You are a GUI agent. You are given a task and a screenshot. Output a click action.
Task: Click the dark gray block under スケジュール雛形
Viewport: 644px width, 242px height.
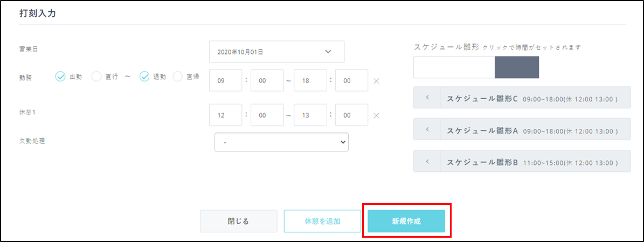point(516,67)
